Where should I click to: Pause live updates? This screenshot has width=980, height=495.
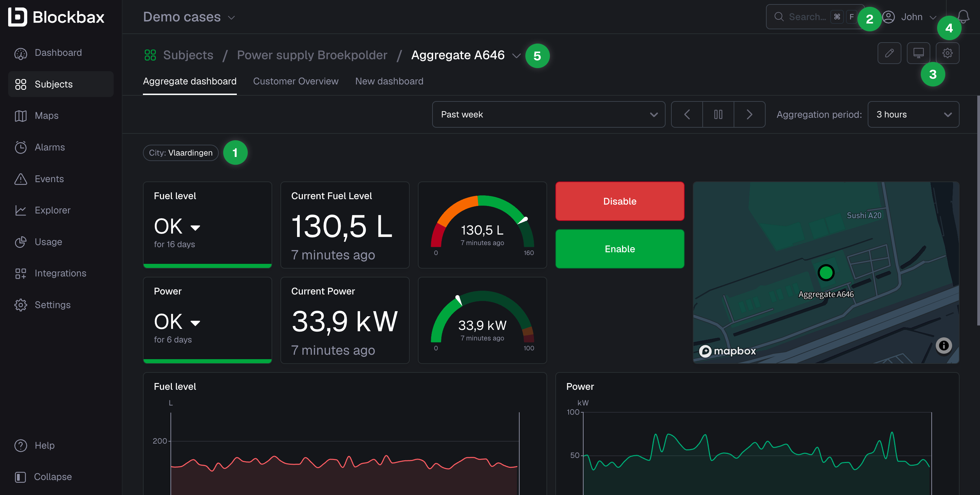(x=718, y=114)
